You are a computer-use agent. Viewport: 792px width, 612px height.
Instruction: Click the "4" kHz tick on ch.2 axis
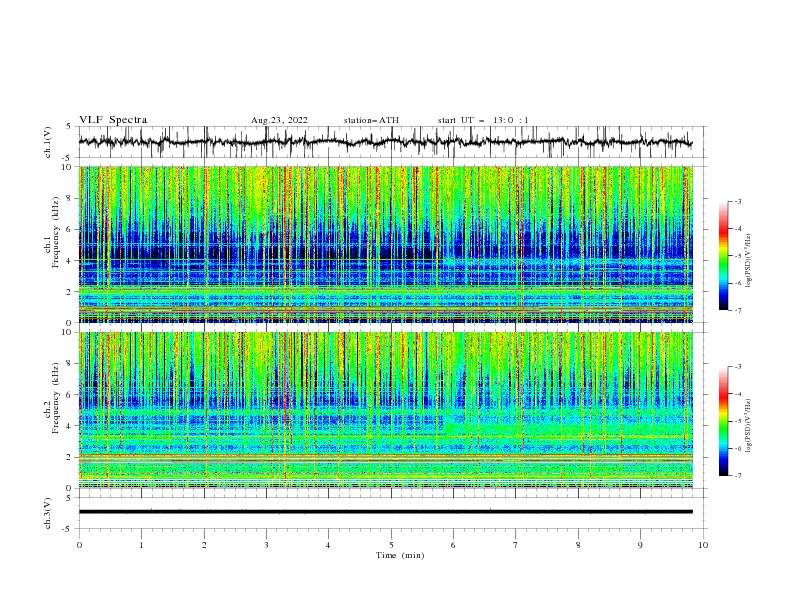pyautogui.click(x=70, y=426)
